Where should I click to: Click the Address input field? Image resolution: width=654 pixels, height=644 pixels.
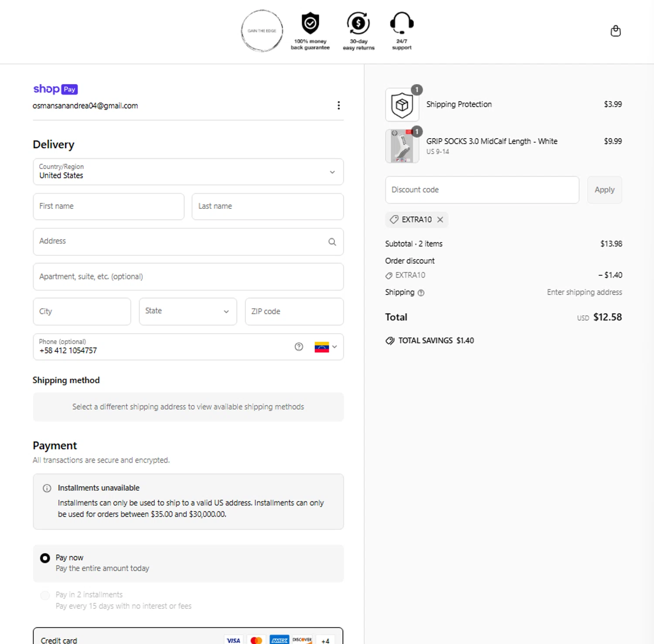click(188, 242)
